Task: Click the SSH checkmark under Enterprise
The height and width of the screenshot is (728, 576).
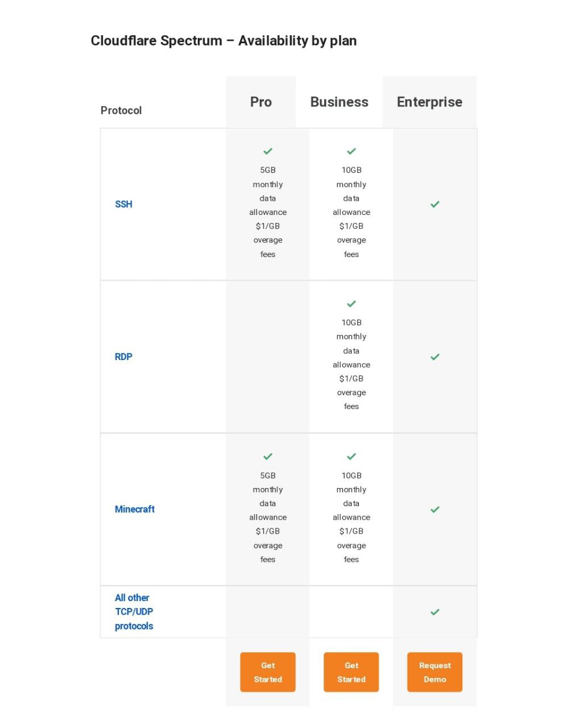Action: click(435, 204)
